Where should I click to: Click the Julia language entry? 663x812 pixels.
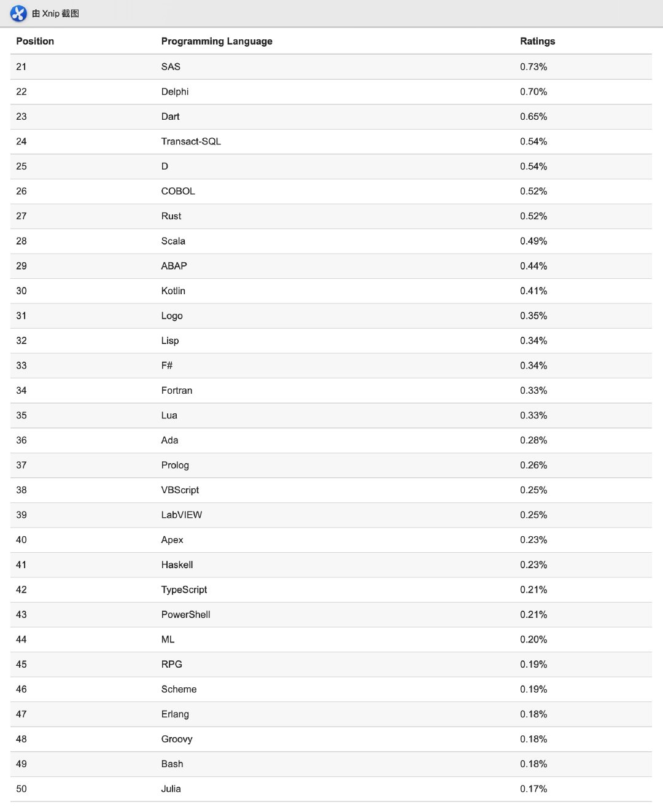coord(171,789)
